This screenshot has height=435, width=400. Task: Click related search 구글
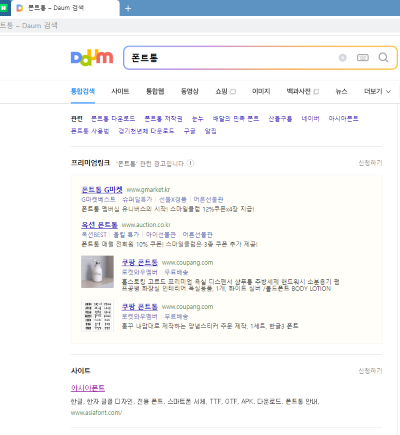pos(190,131)
